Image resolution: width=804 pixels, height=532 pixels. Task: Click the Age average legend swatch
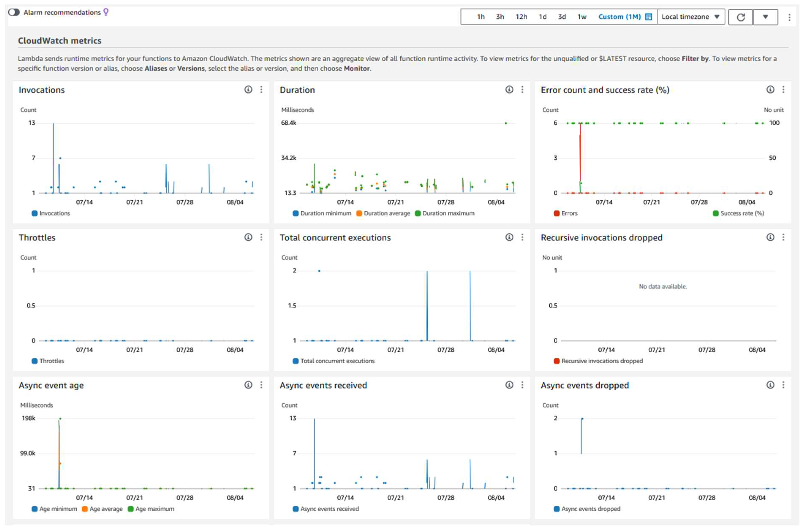[84, 509]
